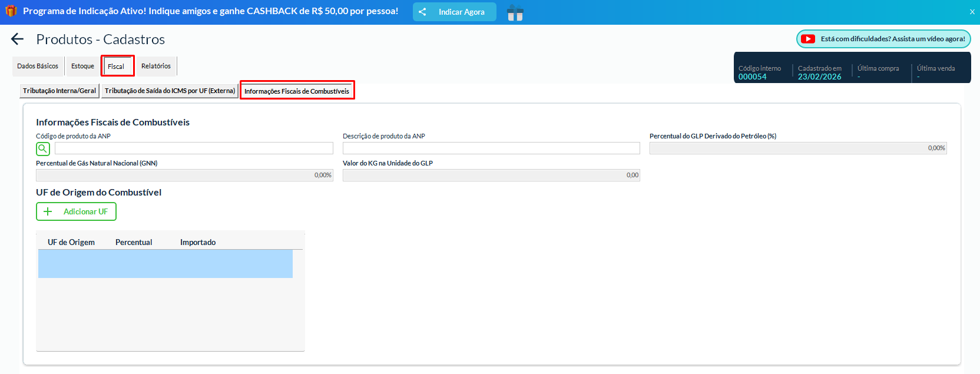Open Tributação de Saída do ICMS por UF subtab

(x=170, y=91)
